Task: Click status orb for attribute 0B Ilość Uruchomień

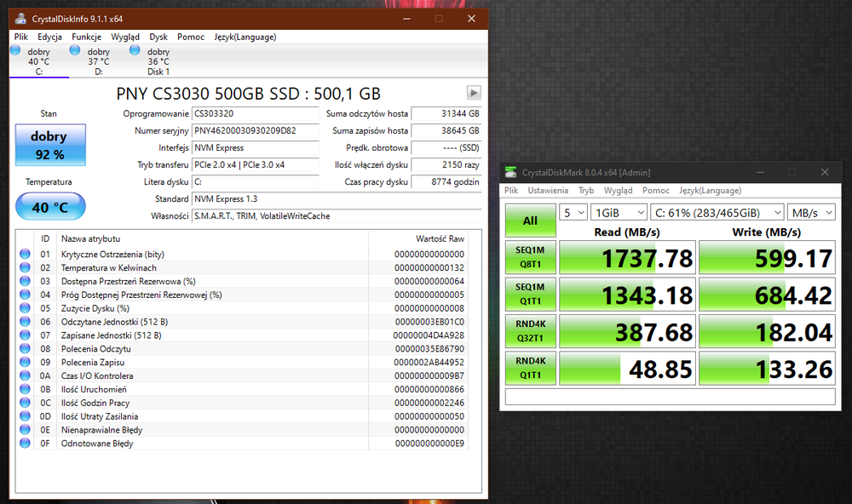Action: tap(25, 389)
